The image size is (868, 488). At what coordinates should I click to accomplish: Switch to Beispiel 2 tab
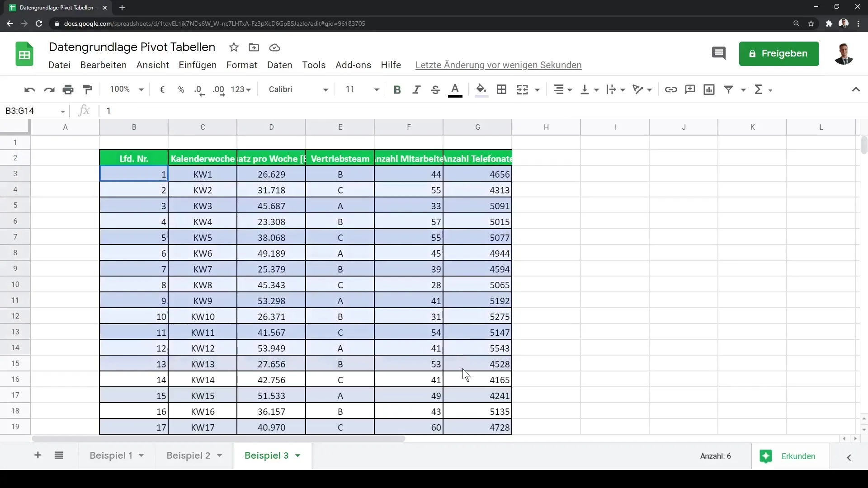(188, 455)
